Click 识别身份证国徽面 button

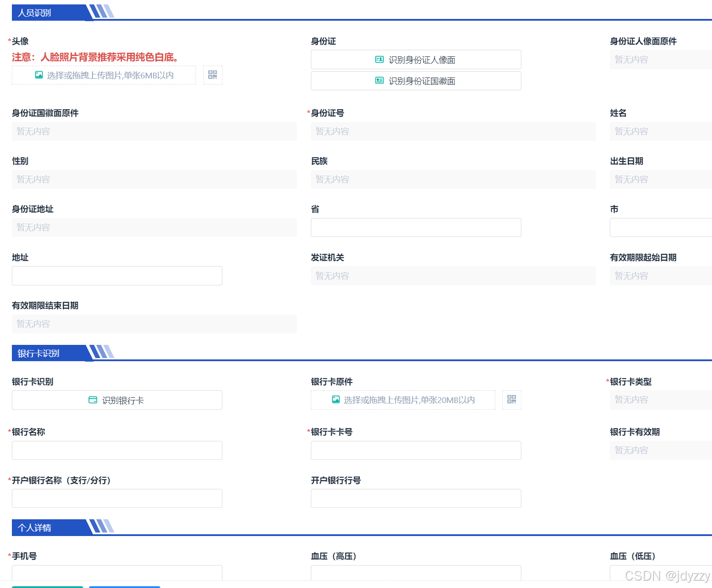tap(416, 81)
